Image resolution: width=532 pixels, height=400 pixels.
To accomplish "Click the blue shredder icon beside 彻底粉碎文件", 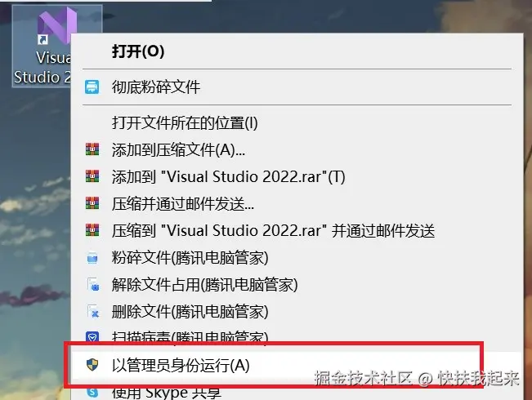I will (x=92, y=87).
